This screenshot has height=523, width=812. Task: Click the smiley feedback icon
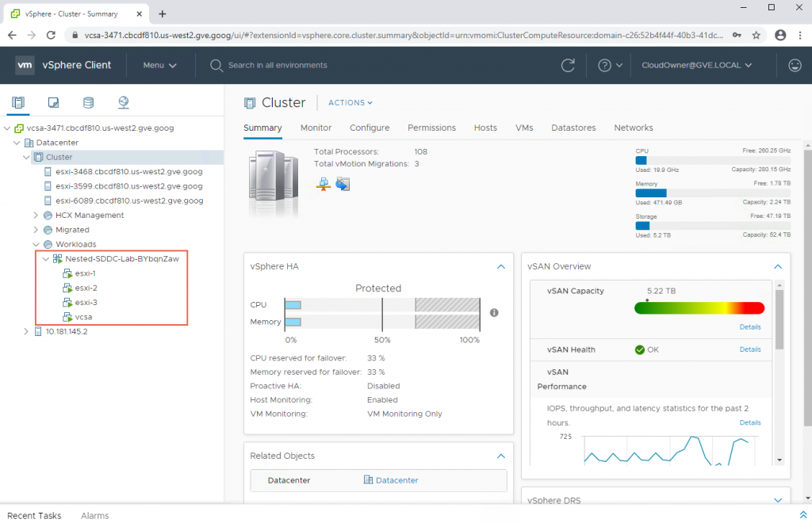pyautogui.click(x=795, y=65)
